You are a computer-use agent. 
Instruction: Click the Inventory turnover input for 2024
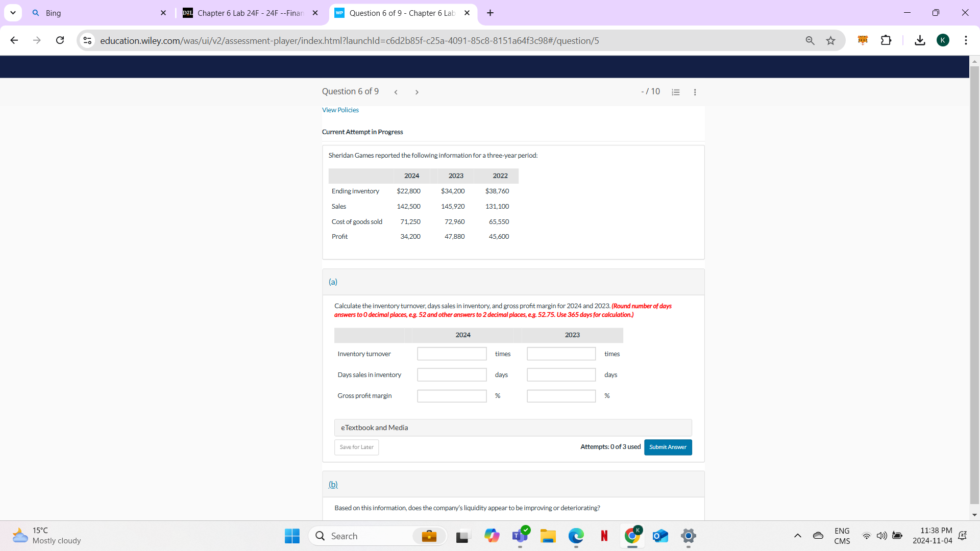click(451, 354)
